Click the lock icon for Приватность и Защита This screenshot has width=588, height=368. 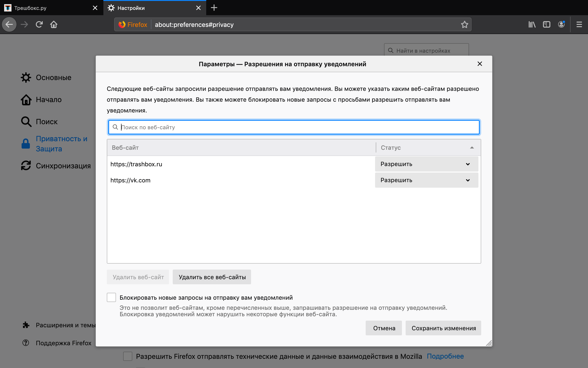pyautogui.click(x=25, y=144)
